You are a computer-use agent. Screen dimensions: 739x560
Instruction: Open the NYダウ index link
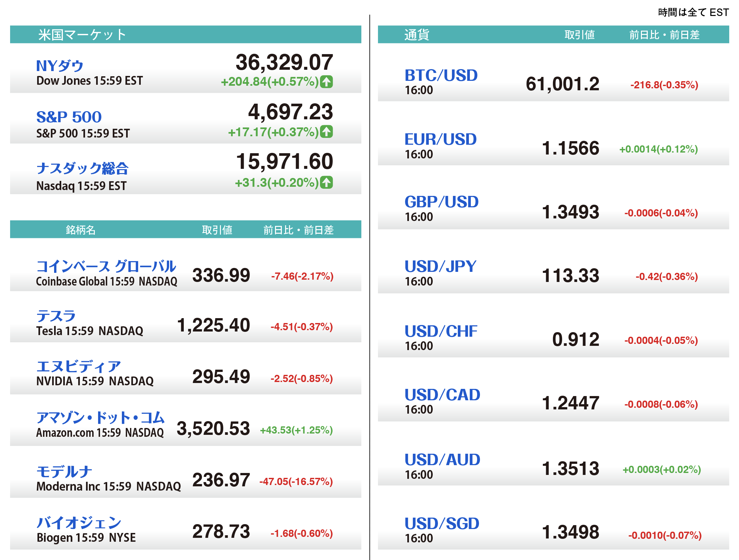click(60, 66)
